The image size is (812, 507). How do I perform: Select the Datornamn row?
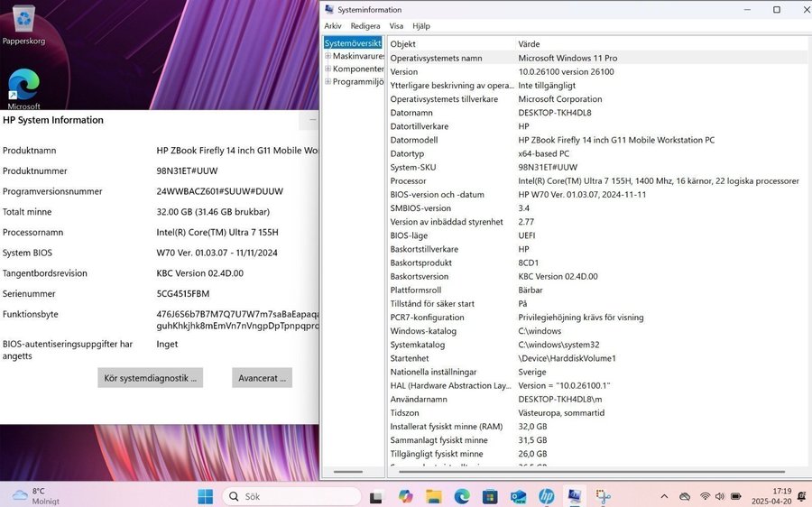(x=598, y=113)
